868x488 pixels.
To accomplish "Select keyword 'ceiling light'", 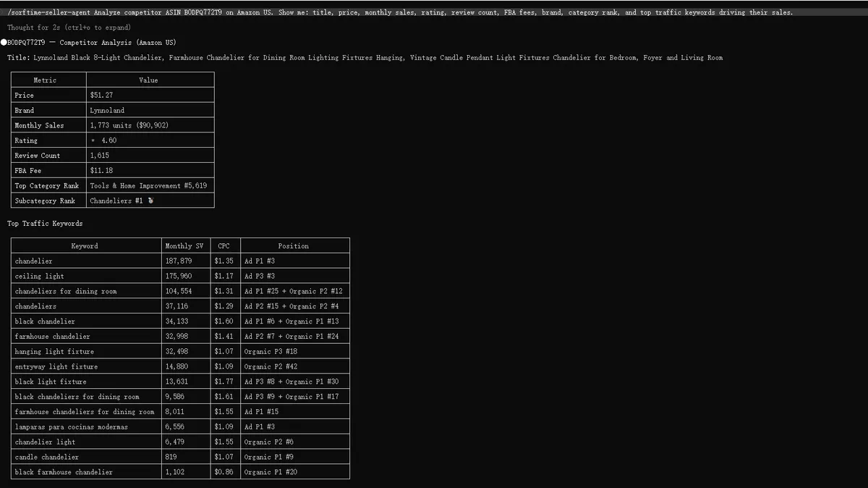I will coord(39,276).
